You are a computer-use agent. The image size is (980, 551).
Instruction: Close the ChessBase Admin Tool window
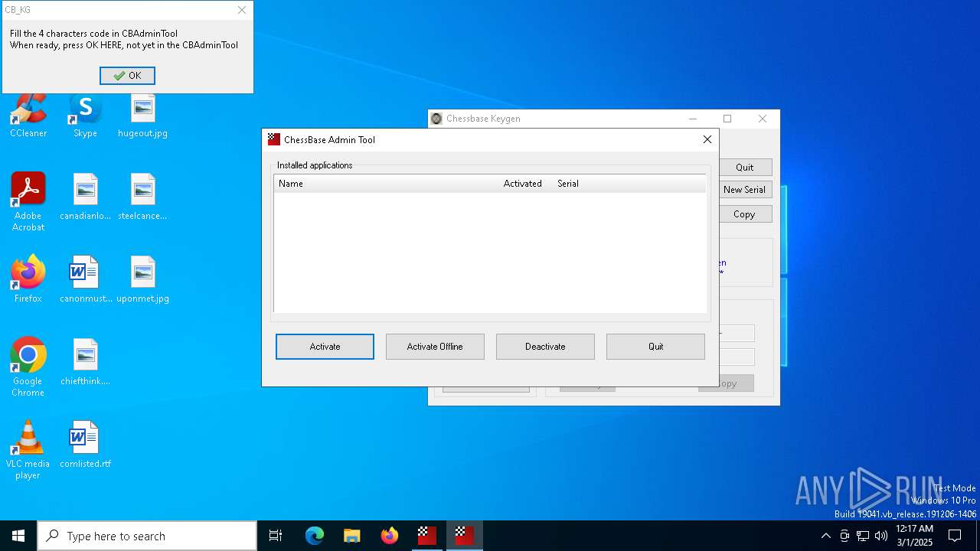click(707, 139)
